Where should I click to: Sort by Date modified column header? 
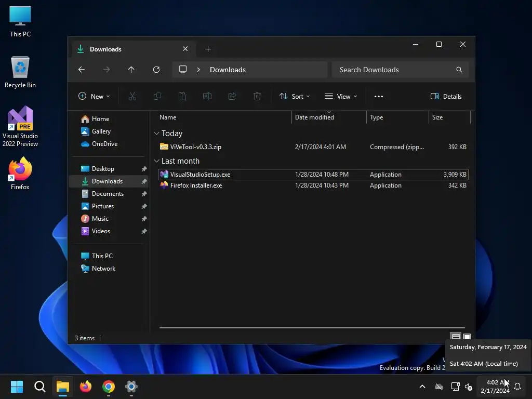click(x=329, y=117)
